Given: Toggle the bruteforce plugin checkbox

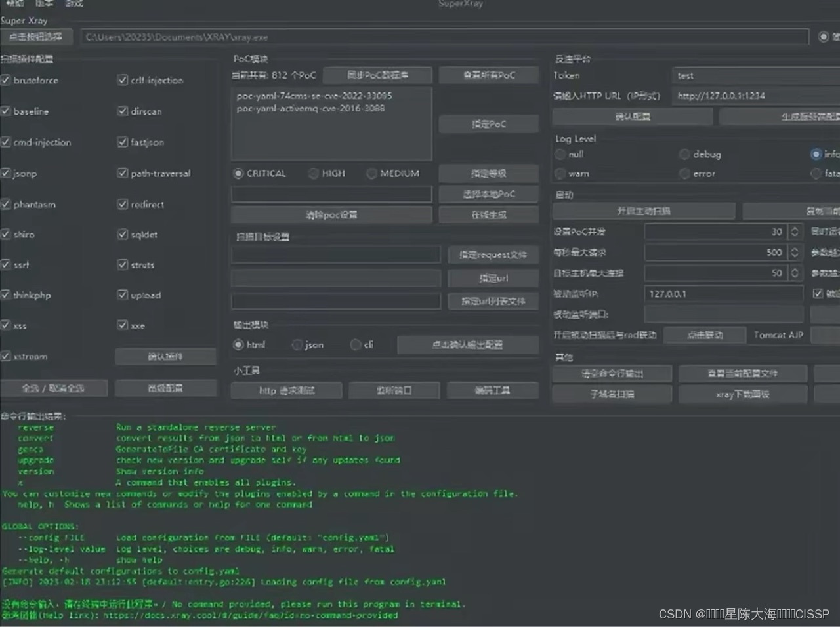Looking at the screenshot, I should (6, 80).
